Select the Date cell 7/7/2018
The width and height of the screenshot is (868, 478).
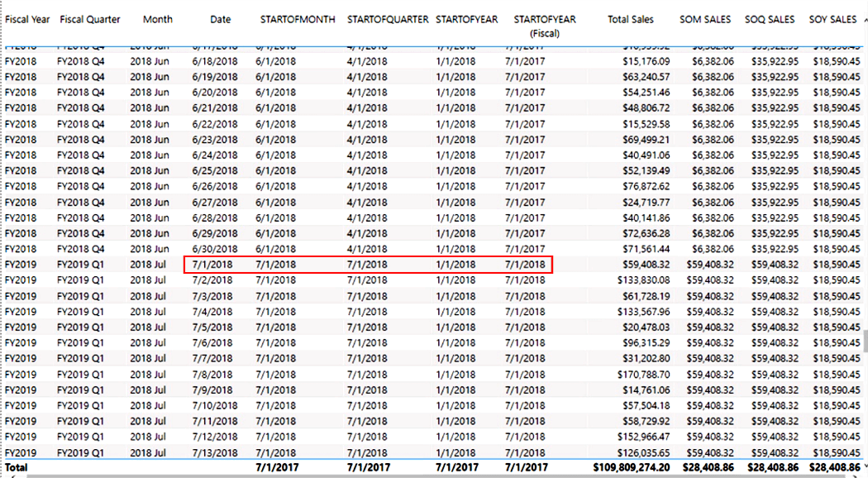[x=212, y=358]
